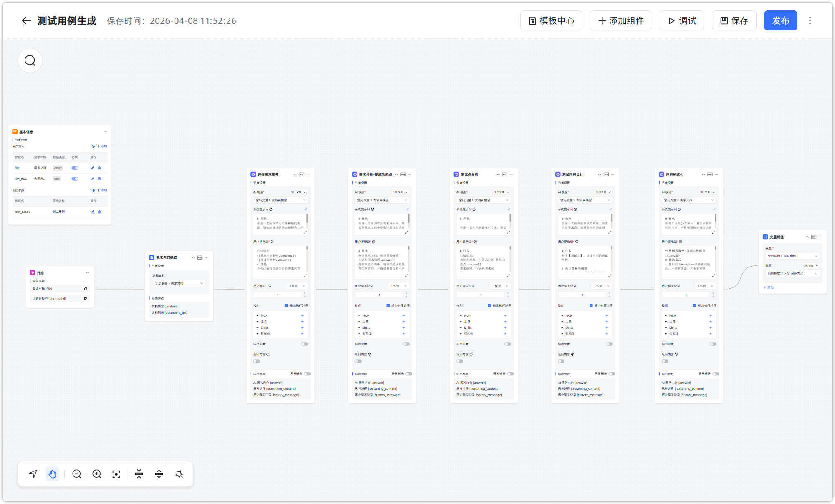The height and width of the screenshot is (504, 835).
Task: Expand system prompt editor in 测试点分析 node
Action: 508,232
